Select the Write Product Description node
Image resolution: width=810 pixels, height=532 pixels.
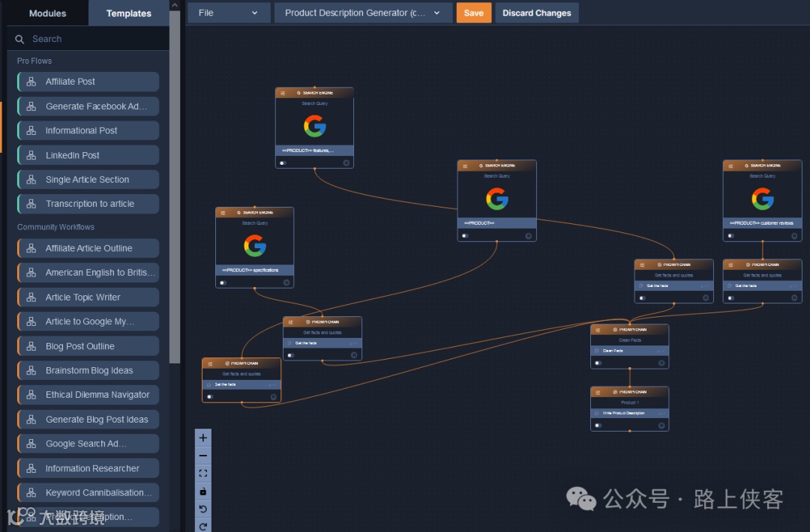click(x=630, y=408)
